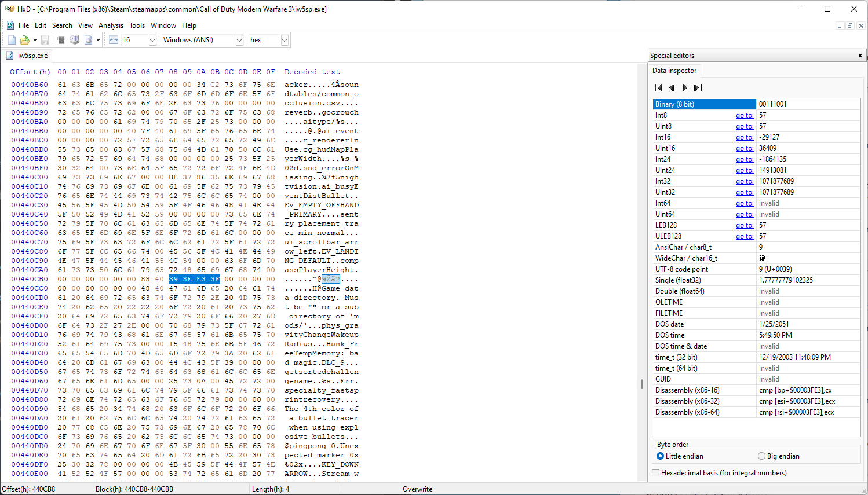Click offset row 00440B60
Viewport: 868px width, 495px height.
[30, 85]
